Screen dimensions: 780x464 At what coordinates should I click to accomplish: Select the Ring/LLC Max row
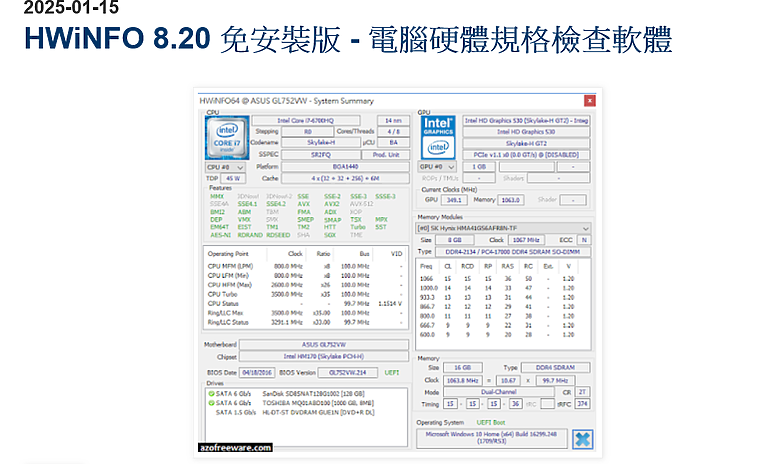(x=305, y=313)
